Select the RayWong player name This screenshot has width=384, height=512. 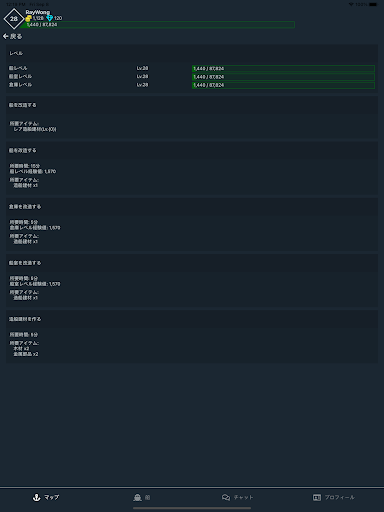click(38, 12)
